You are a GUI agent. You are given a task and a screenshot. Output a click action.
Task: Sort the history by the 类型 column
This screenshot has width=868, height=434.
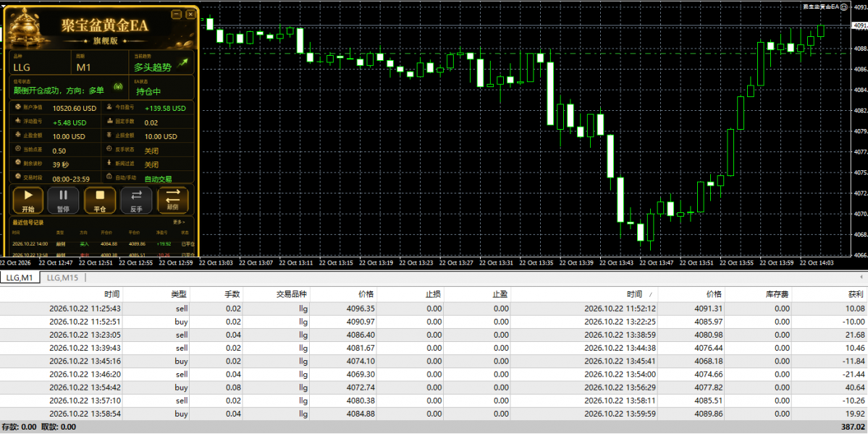pos(156,294)
